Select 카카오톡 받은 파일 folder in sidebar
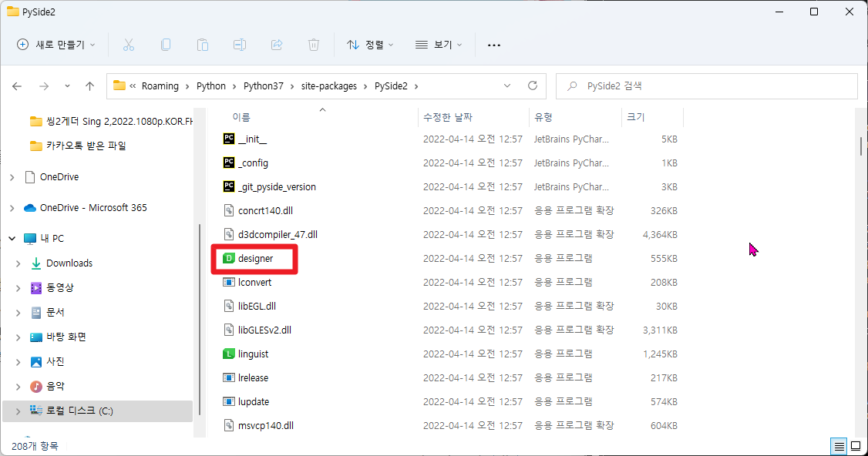The width and height of the screenshot is (868, 456). (86, 146)
